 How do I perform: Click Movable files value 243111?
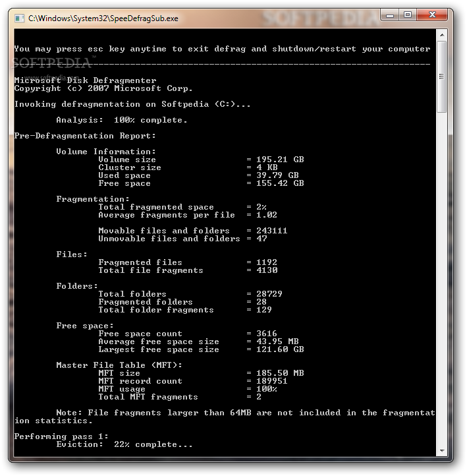click(272, 231)
